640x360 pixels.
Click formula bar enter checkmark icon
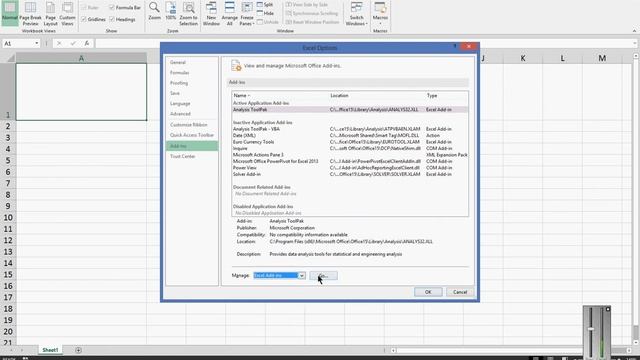click(x=73, y=43)
